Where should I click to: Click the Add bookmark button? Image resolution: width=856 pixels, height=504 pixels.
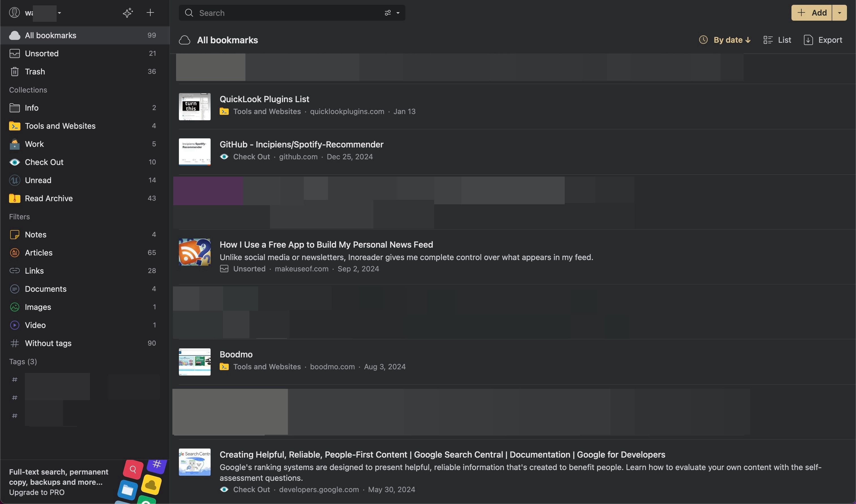[811, 13]
